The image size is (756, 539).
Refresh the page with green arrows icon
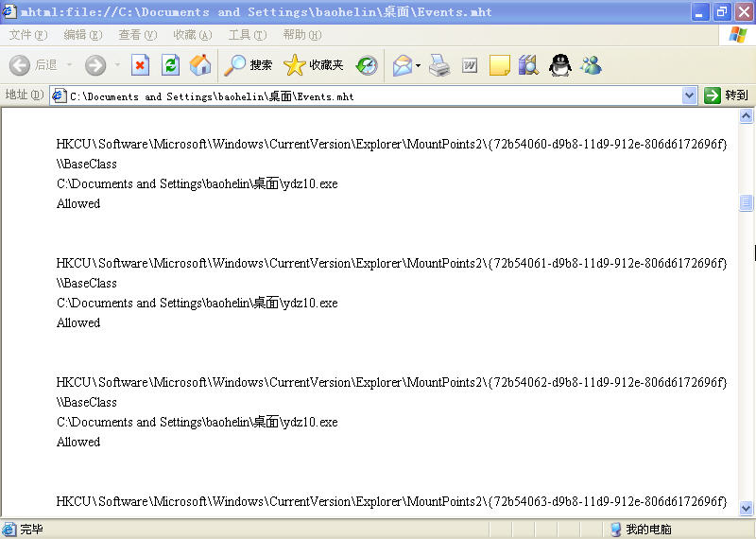[171, 65]
